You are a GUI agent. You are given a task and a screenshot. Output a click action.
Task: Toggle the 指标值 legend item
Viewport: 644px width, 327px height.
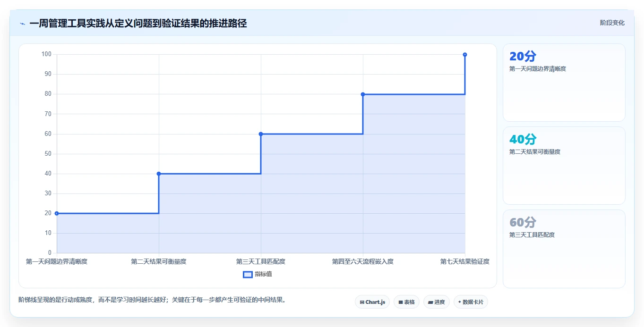point(258,274)
